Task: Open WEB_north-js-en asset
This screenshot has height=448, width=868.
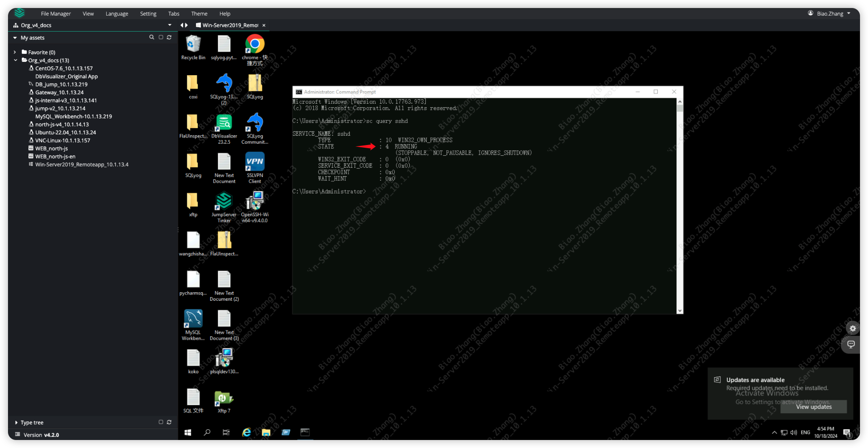Action: (55, 157)
